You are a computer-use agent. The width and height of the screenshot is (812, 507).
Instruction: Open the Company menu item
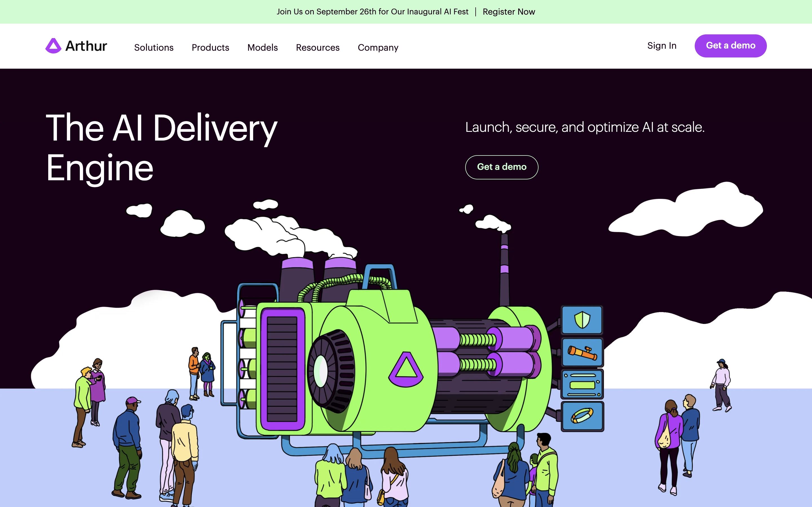click(378, 48)
